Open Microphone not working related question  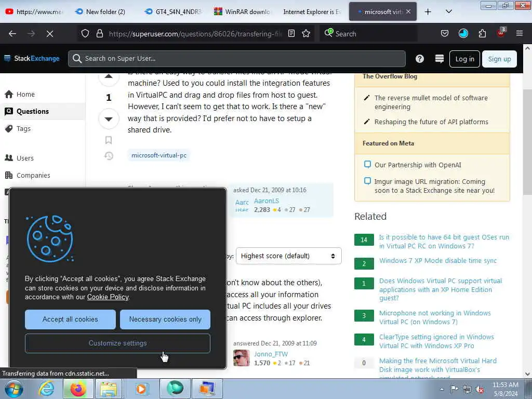pyautogui.click(x=435, y=317)
